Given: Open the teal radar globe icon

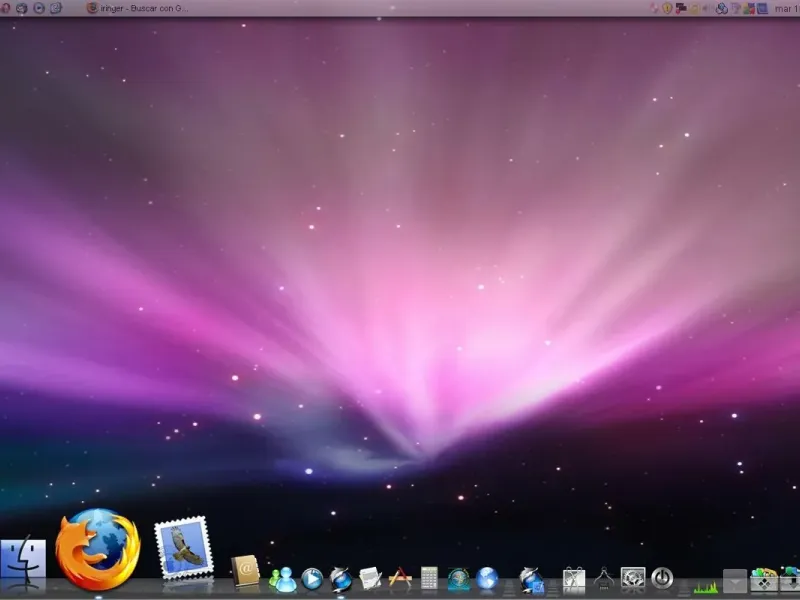Looking at the screenshot, I should click(x=459, y=579).
